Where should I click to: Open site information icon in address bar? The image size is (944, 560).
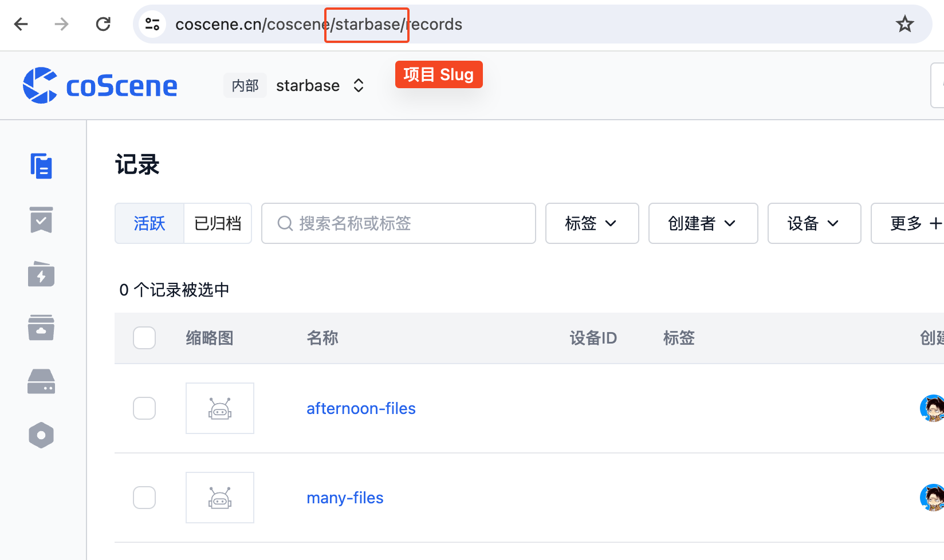(152, 24)
